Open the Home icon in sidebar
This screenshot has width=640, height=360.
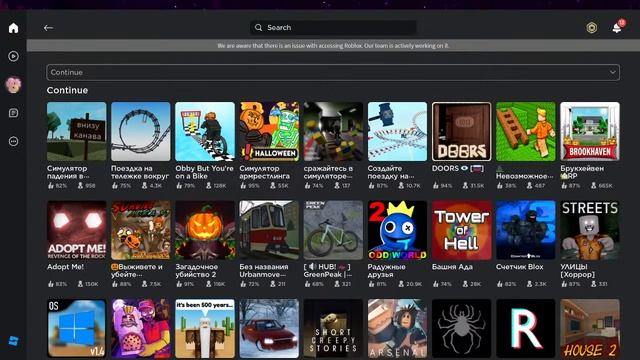(x=13, y=28)
